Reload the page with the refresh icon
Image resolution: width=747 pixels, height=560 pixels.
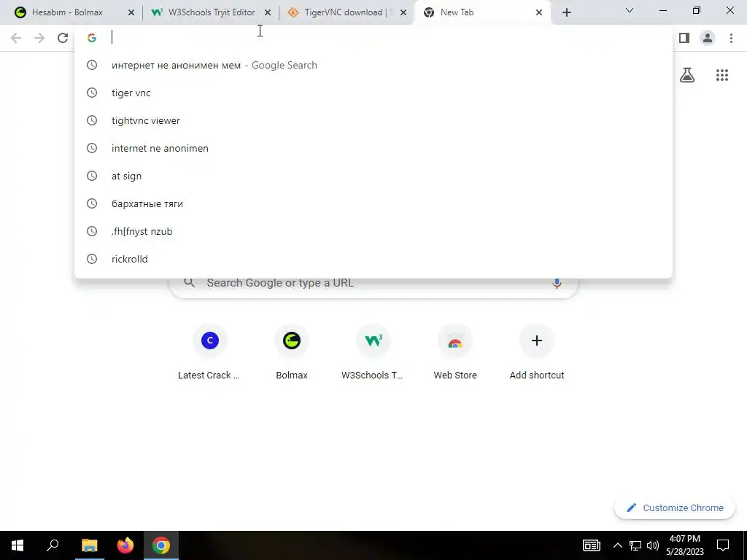(x=63, y=38)
